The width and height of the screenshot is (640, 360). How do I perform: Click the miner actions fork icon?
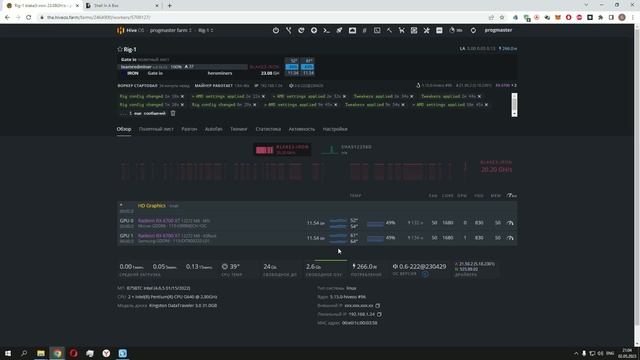coord(289,30)
